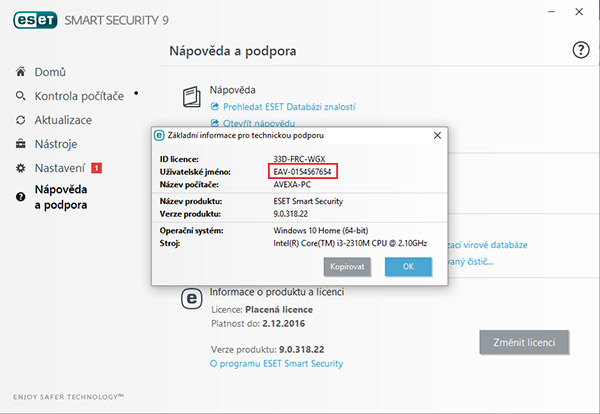Click the Nástroje toolbox icon
600x414 pixels.
click(21, 144)
